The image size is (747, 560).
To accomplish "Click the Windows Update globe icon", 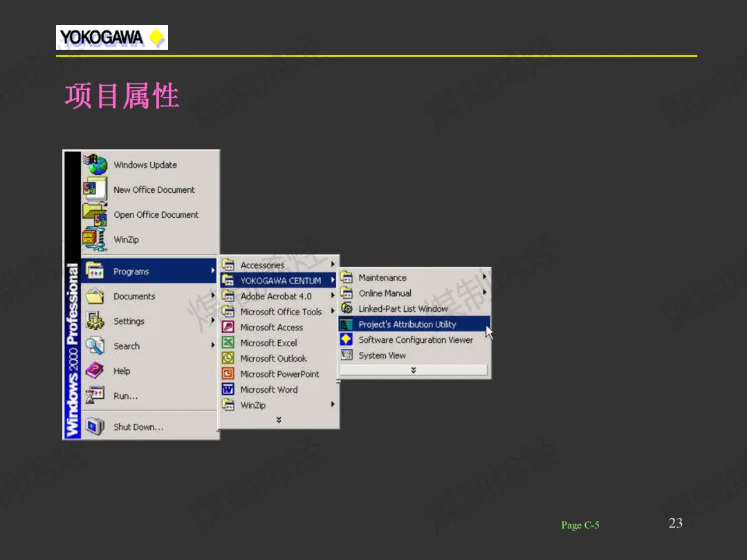I will 95,165.
